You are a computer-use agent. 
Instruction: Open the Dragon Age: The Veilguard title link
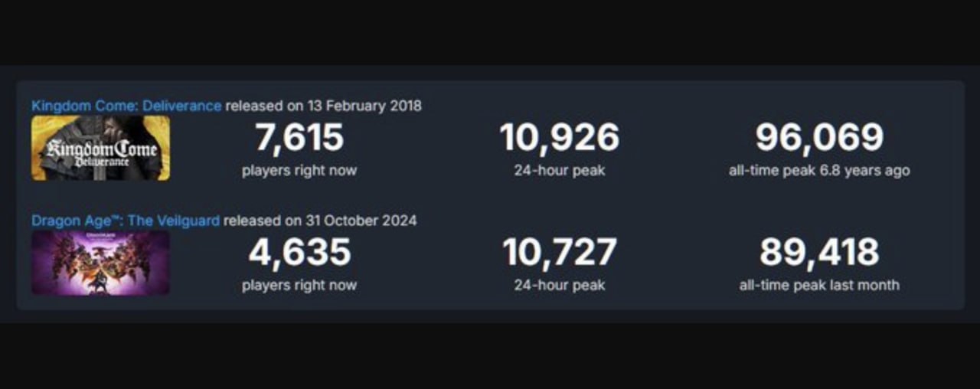(125, 221)
